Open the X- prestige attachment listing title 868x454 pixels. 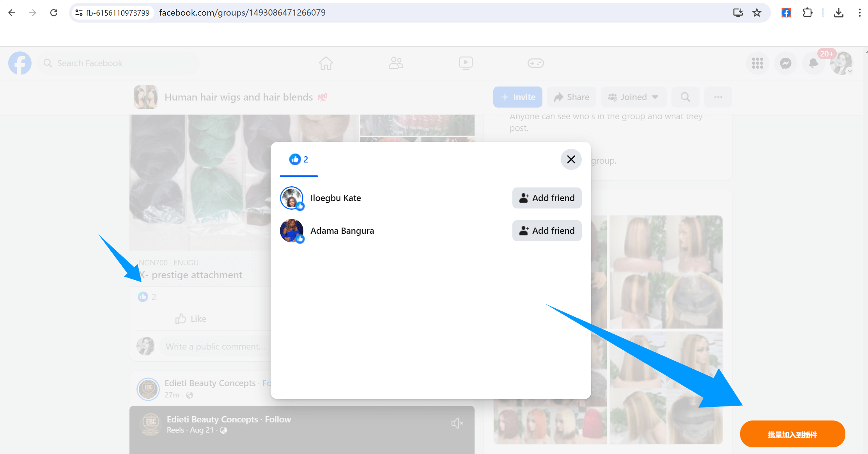click(x=191, y=275)
